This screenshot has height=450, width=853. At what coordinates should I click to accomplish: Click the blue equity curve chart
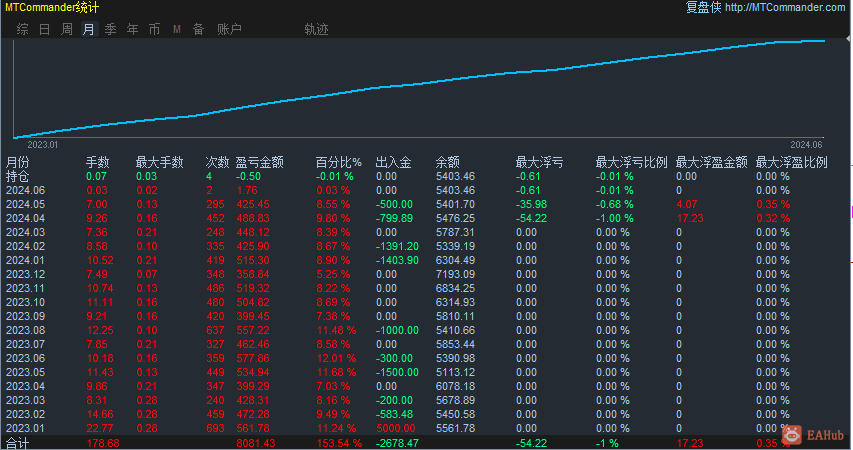click(x=419, y=89)
